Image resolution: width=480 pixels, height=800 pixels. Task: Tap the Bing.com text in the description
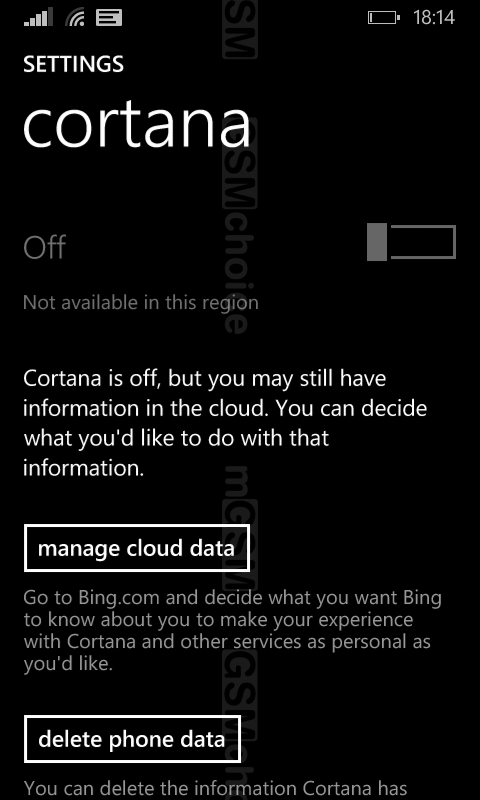click(119, 597)
